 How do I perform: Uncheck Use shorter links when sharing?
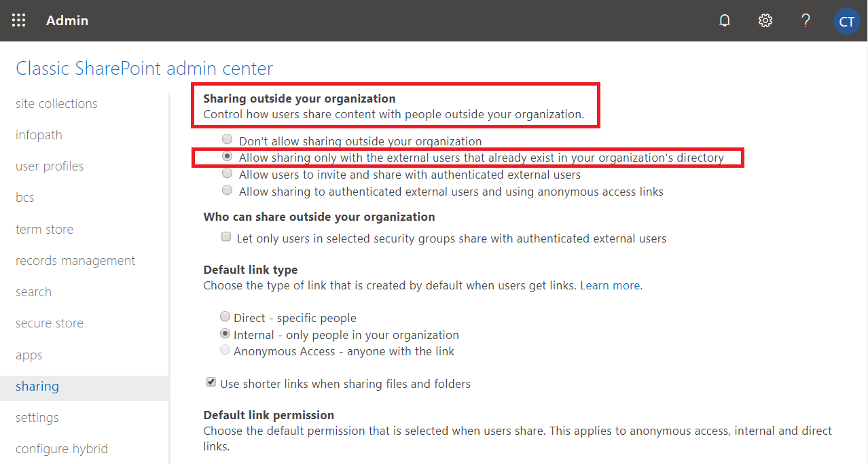[211, 383]
